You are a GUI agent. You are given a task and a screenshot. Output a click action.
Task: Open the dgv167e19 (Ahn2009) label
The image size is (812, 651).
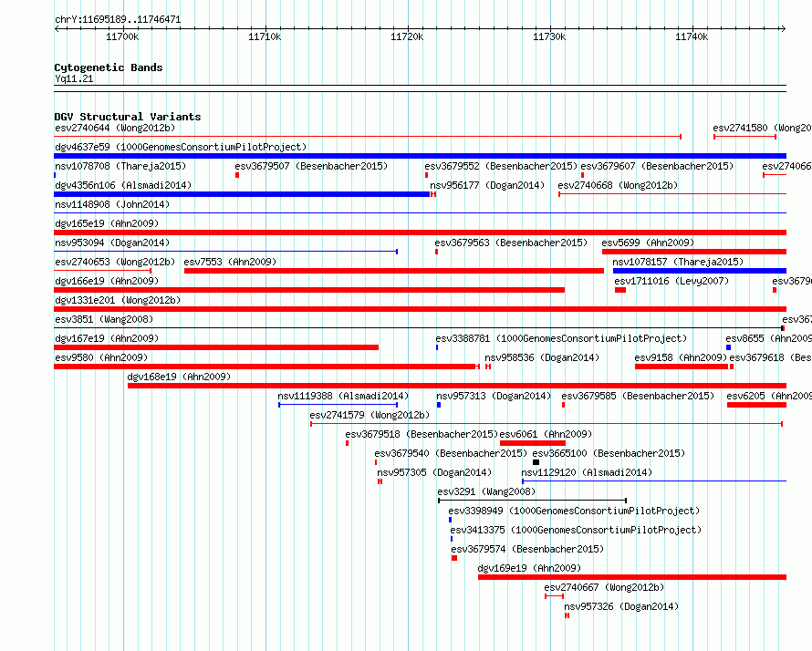pyautogui.click(x=107, y=338)
